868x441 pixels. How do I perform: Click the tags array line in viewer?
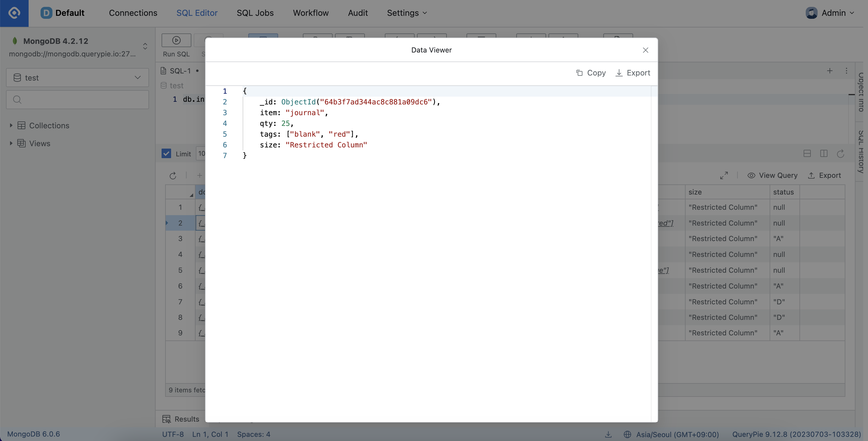coord(309,134)
